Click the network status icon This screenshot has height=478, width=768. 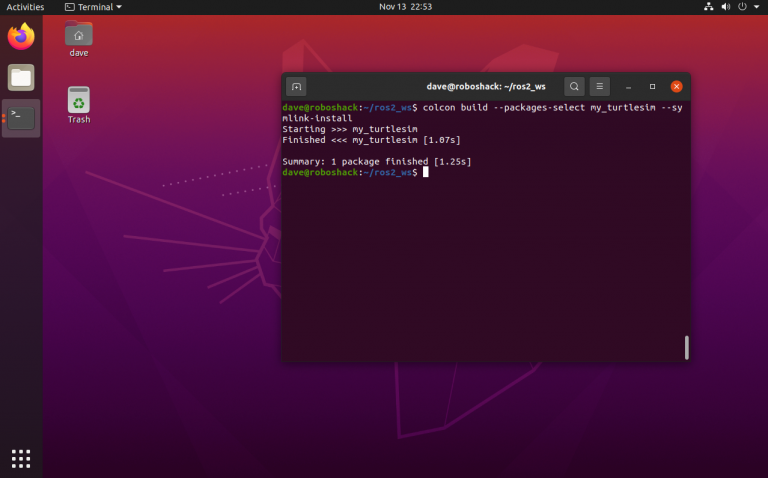[709, 7]
